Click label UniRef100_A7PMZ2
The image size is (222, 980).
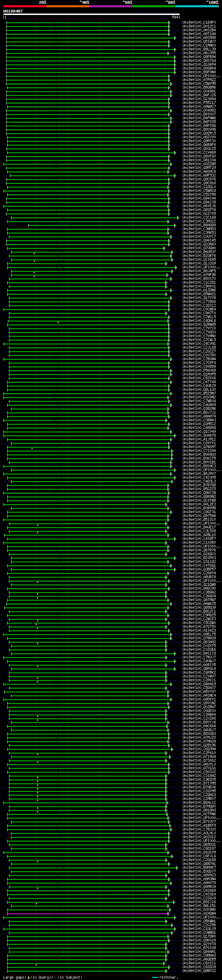[199, 80]
